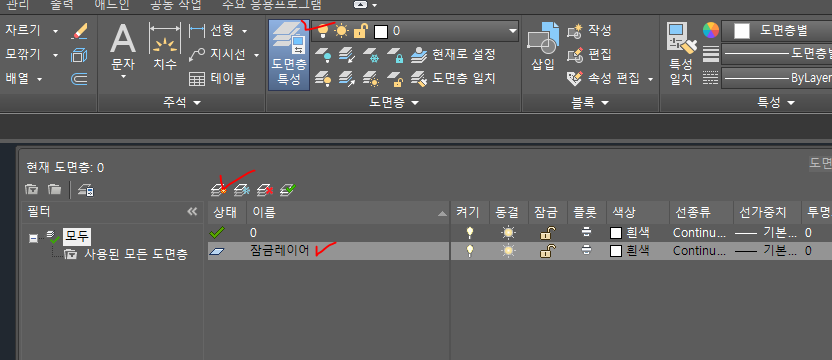Toggle 플롯 printer icon for 잠금레이어
832x360 pixels.
click(x=586, y=251)
